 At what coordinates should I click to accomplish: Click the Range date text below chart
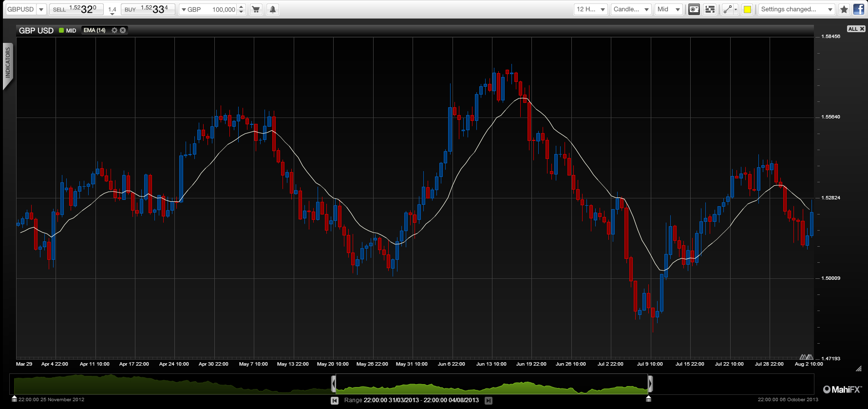click(412, 400)
